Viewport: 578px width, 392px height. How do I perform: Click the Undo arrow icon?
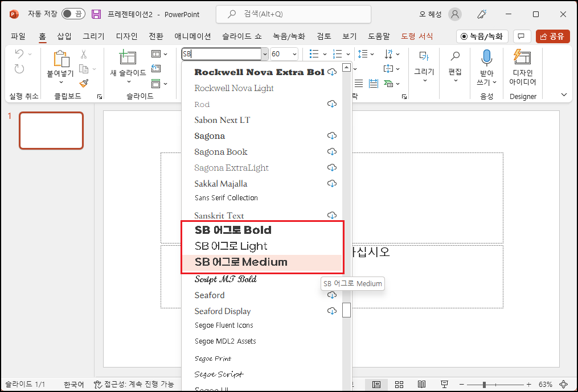pos(19,54)
